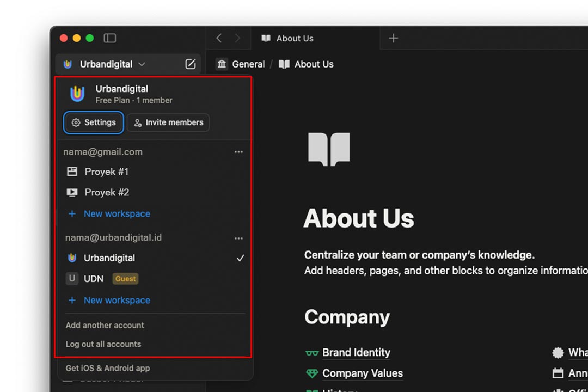Open a new tab with plus icon
This screenshot has height=392, width=588.
pyautogui.click(x=393, y=38)
